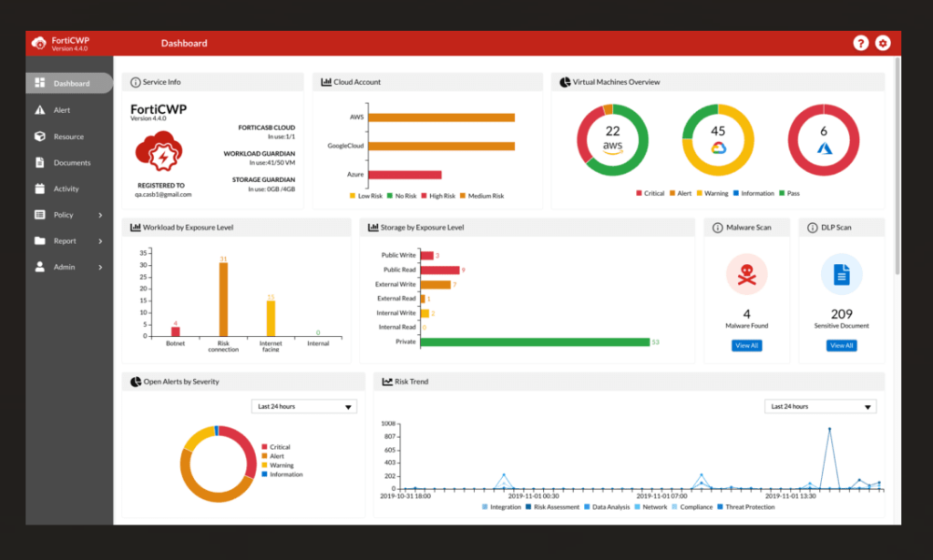Screen dimensions: 933x560
Task: Go to Dashboard in the sidebar
Action: pos(69,83)
